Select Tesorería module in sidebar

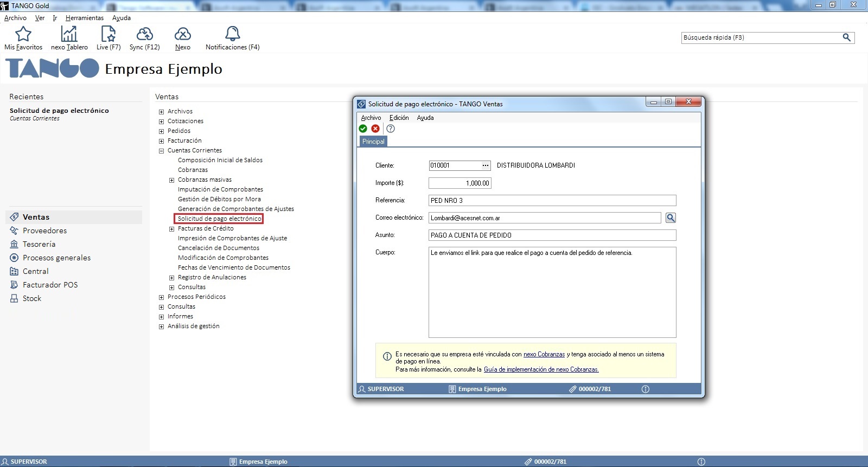click(x=39, y=244)
